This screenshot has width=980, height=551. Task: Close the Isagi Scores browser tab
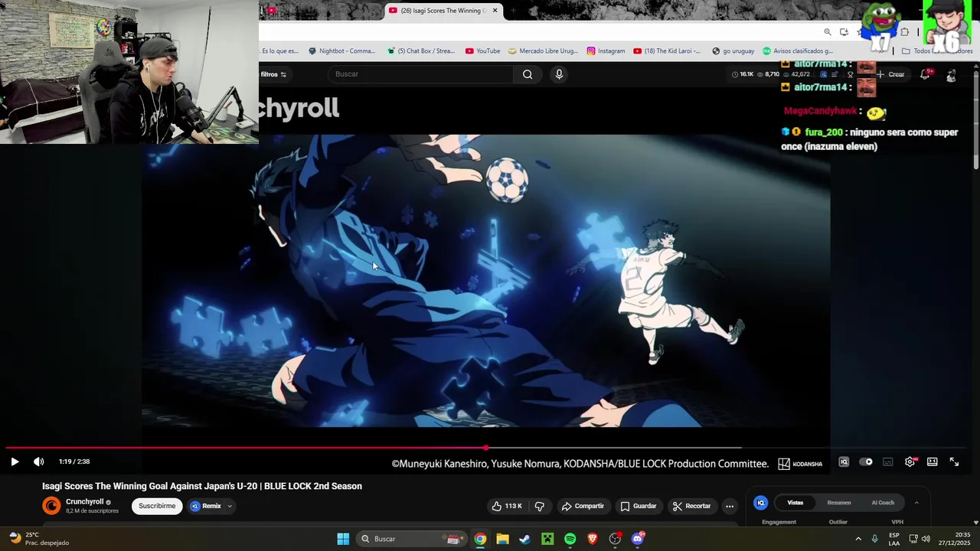click(495, 11)
